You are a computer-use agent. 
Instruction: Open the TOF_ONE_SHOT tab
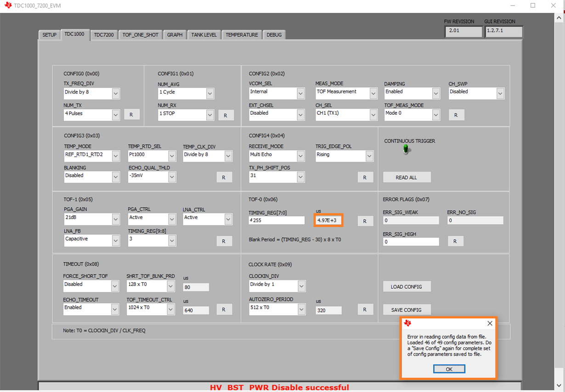[x=140, y=35]
